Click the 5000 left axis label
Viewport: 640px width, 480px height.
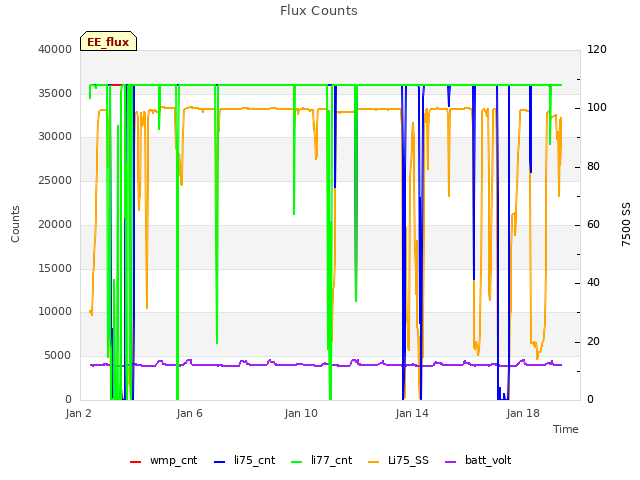(58, 356)
